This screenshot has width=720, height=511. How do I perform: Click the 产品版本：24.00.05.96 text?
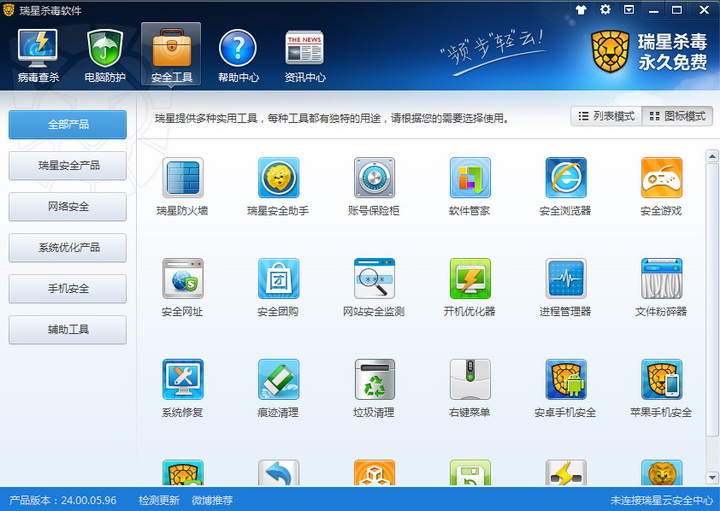click(x=63, y=500)
